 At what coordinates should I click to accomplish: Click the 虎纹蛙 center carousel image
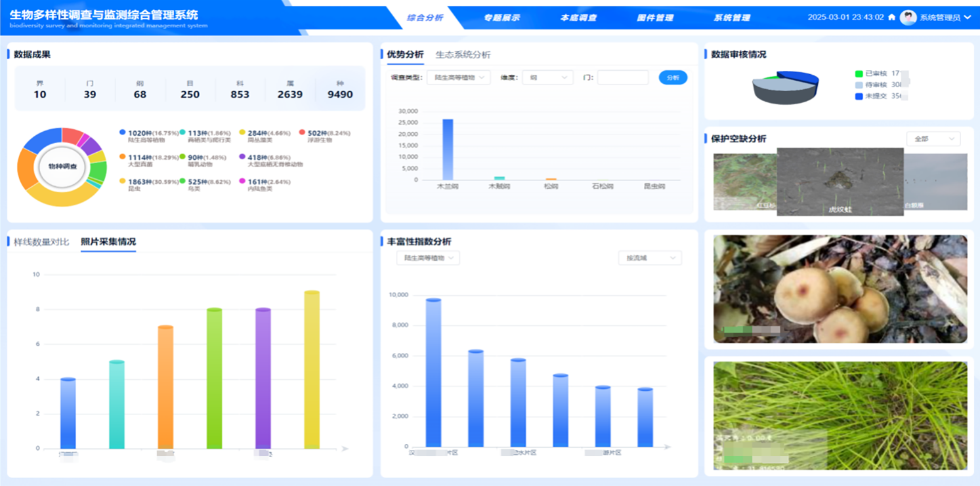840,180
